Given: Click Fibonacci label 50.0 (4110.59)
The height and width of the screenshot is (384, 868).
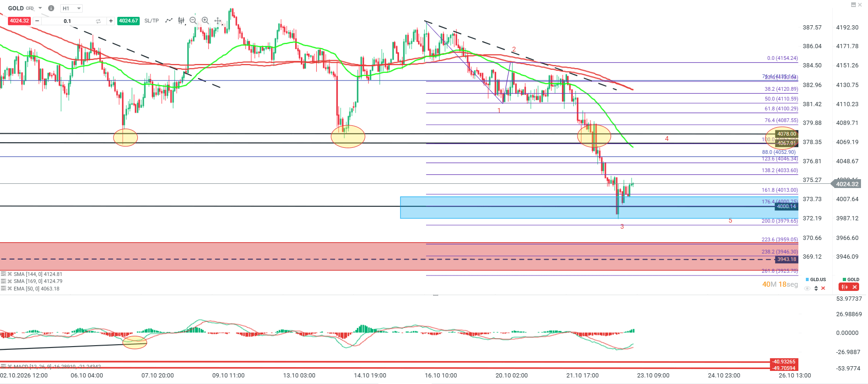Looking at the screenshot, I should (x=781, y=99).
